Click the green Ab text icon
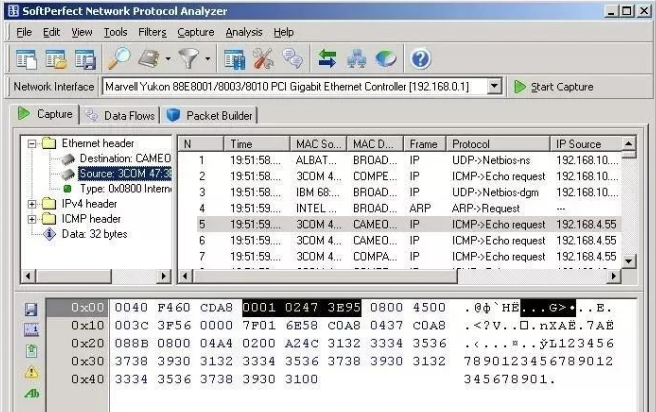Screen dimensions: 656x412 click(x=31, y=393)
